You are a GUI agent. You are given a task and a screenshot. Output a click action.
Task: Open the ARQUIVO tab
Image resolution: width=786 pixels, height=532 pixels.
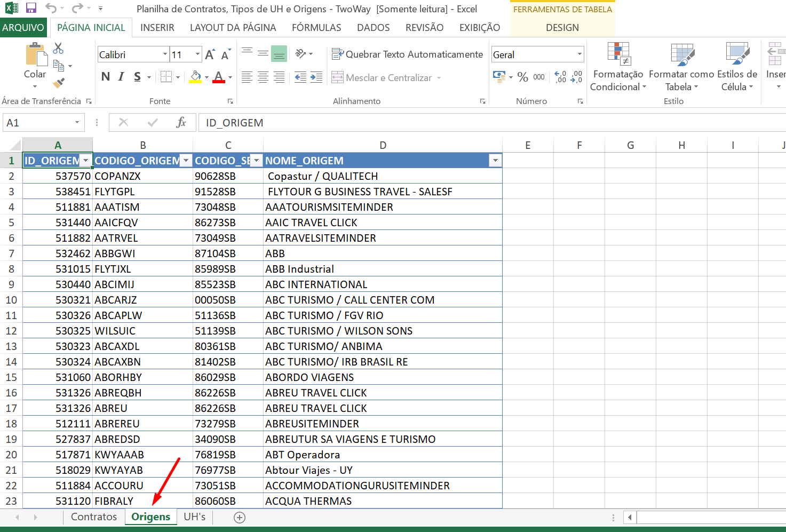click(23, 28)
